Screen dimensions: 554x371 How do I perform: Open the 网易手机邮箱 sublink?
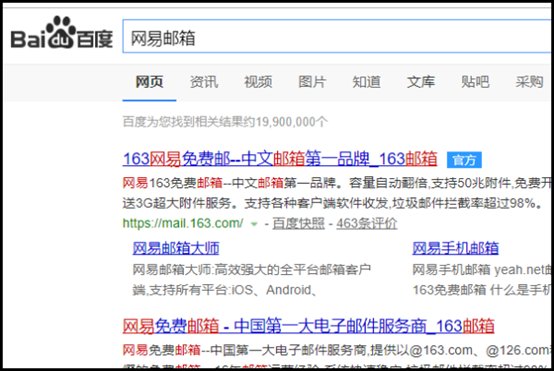point(455,248)
